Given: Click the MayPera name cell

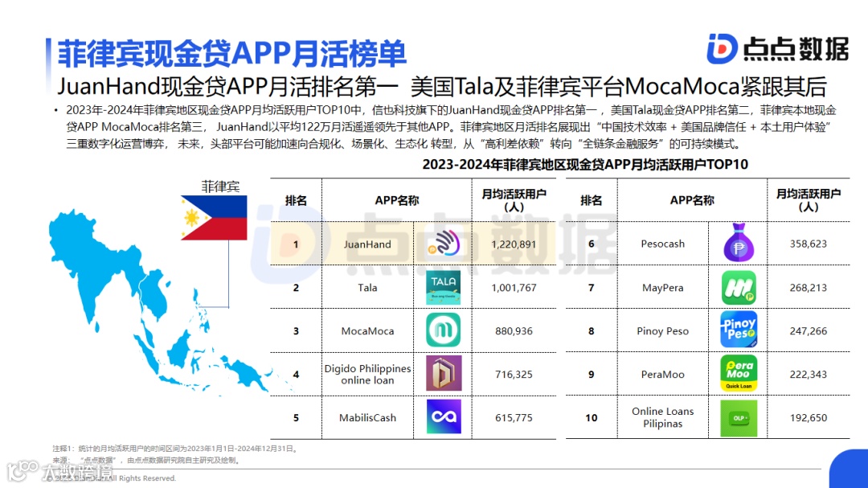Looking at the screenshot, I should 662,288.
